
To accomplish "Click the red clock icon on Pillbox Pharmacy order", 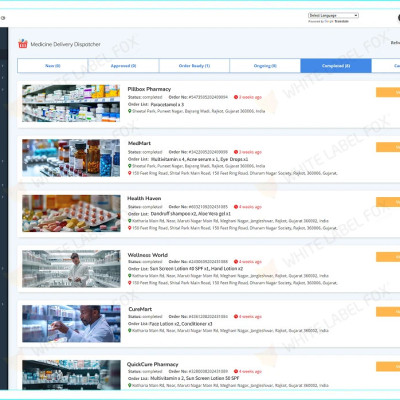I will (x=236, y=97).
